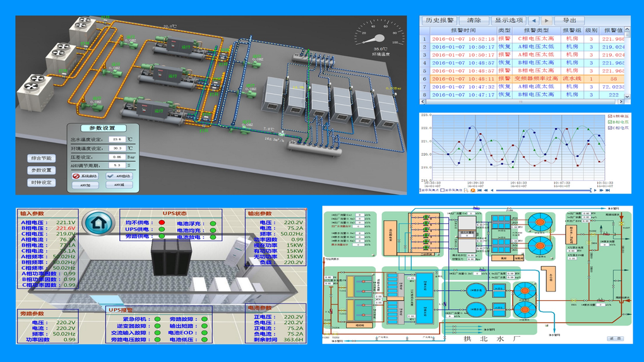Open 显示选项 display options
644x362 pixels.
508,20
